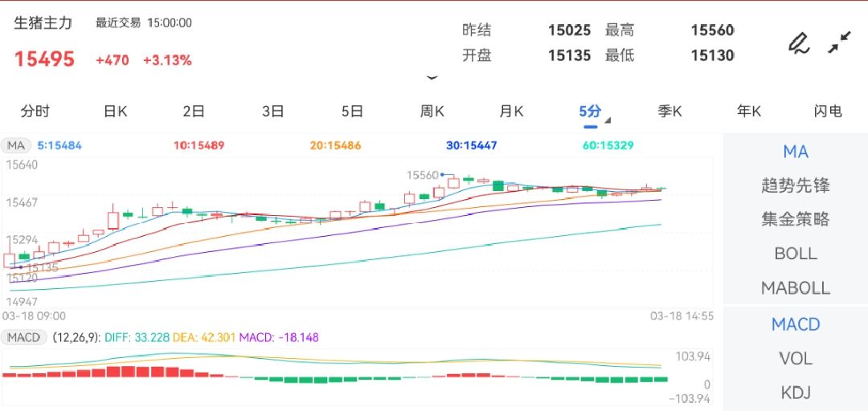Screen dimensions: 868x411
Task: Choose the BOLL indicator
Action: click(x=796, y=254)
